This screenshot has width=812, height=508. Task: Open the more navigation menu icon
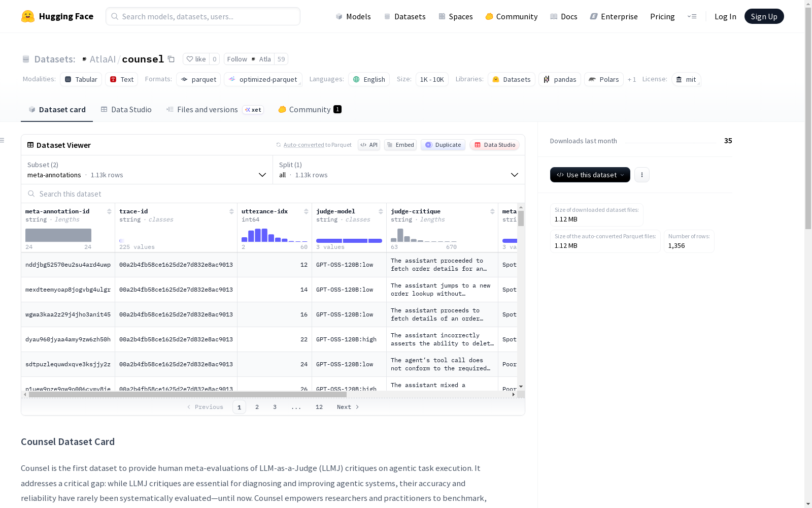(692, 16)
